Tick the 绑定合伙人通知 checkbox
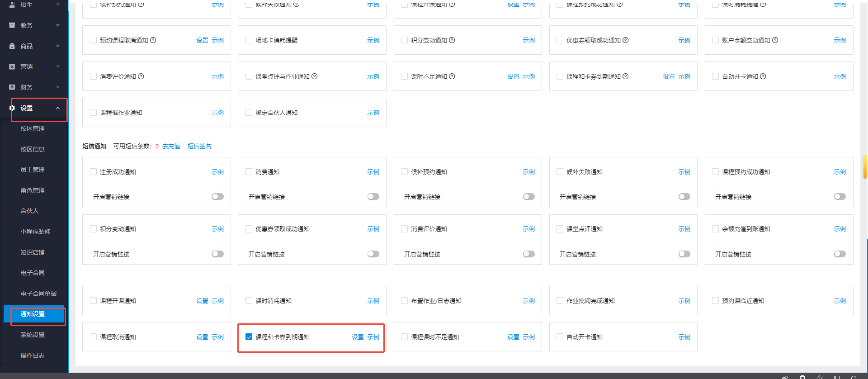 click(x=249, y=113)
